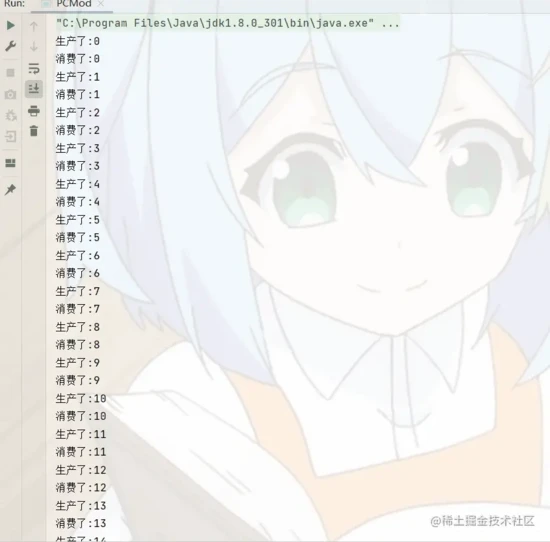The image size is (550, 542).
Task: Clear console with trash icon
Action: click(x=34, y=131)
